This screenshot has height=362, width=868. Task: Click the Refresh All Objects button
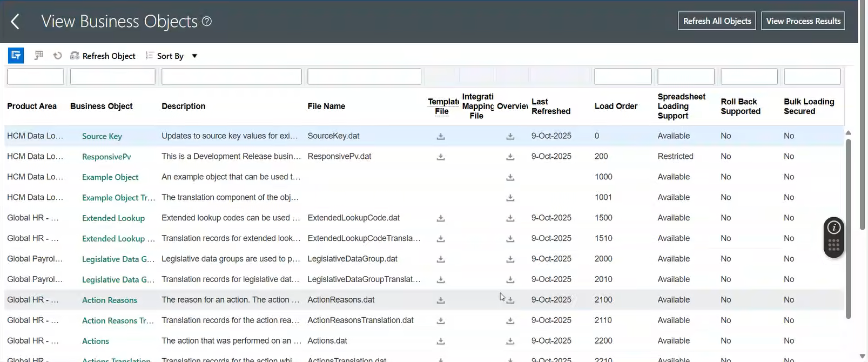[x=717, y=21]
